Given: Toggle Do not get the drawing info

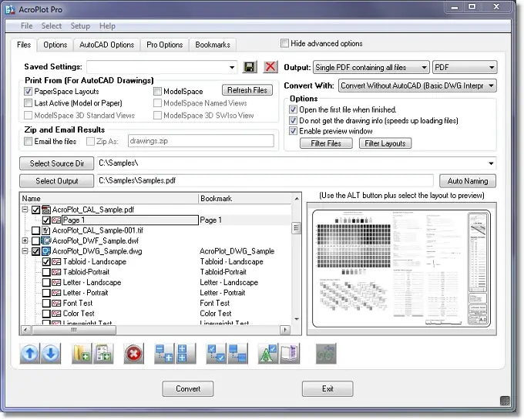Looking at the screenshot, I should 293,120.
